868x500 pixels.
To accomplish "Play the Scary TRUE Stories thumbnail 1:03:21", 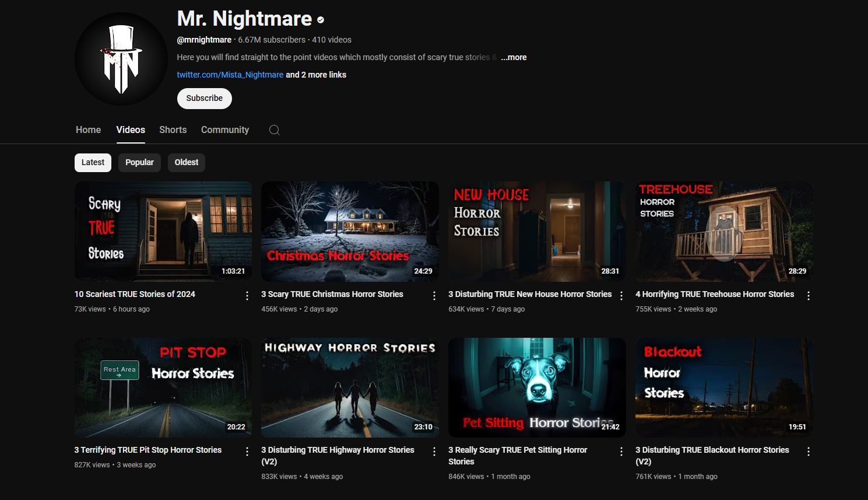I will pyautogui.click(x=163, y=232).
